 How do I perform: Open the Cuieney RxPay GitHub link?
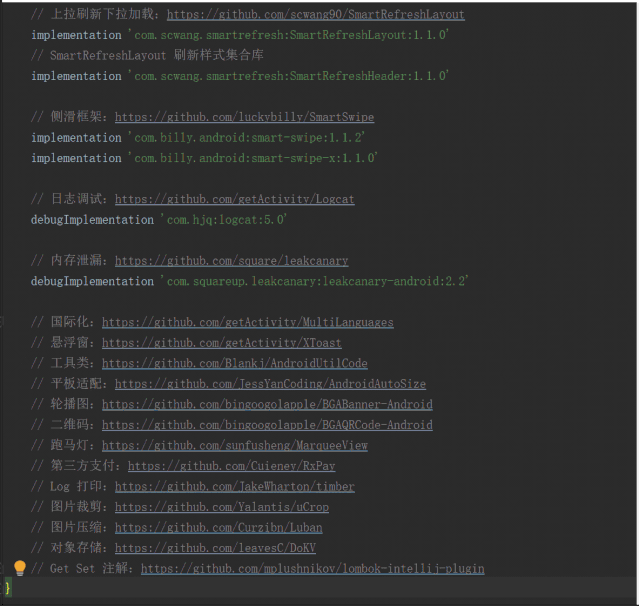tap(231, 466)
